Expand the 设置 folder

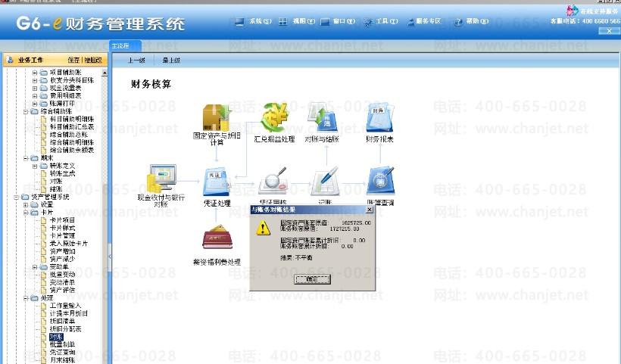[x=26, y=205]
